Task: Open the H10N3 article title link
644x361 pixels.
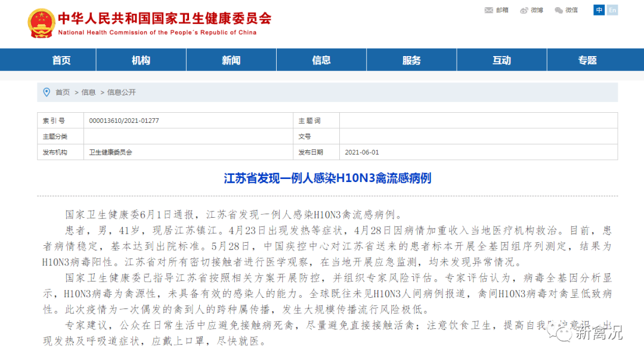Action: click(x=322, y=177)
